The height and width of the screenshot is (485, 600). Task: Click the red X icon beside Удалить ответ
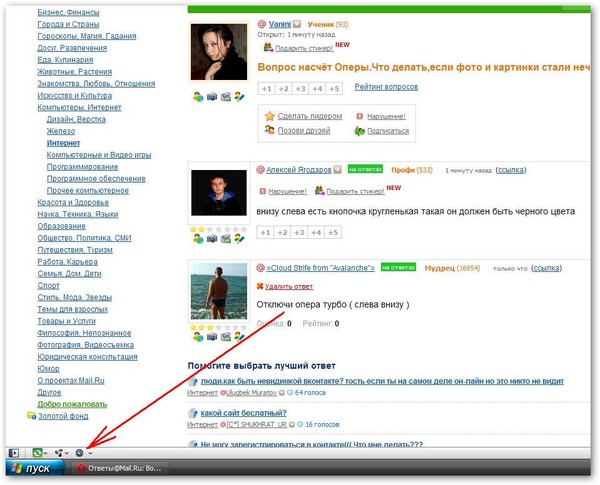coord(260,286)
